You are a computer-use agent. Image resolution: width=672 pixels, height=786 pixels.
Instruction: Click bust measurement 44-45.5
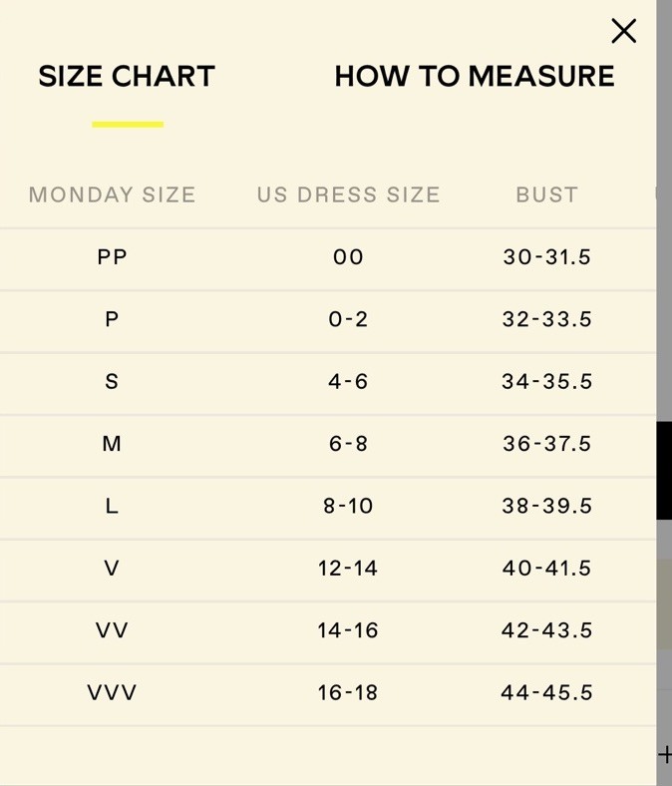(x=547, y=692)
